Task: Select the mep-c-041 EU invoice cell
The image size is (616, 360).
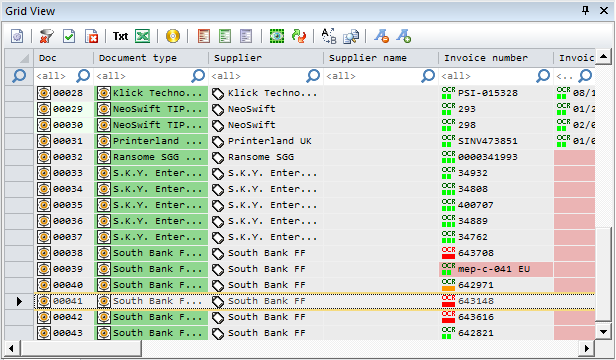Action: 497,269
